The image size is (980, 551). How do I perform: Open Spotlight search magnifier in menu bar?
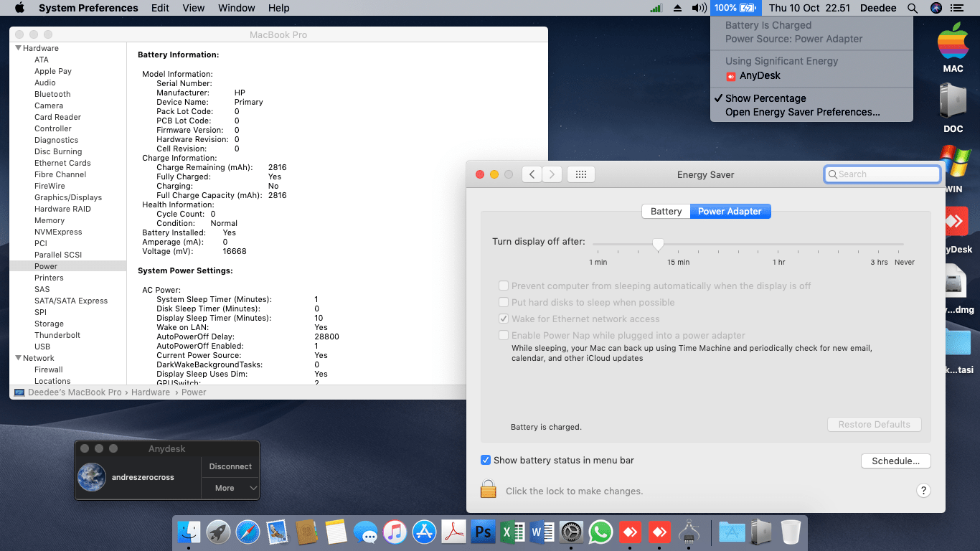[x=913, y=8]
